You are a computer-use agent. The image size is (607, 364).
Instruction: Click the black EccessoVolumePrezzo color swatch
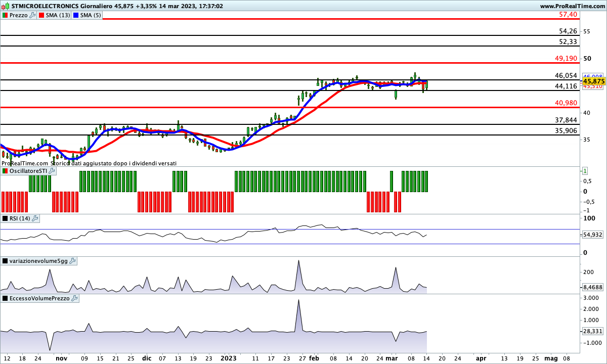[5, 298]
